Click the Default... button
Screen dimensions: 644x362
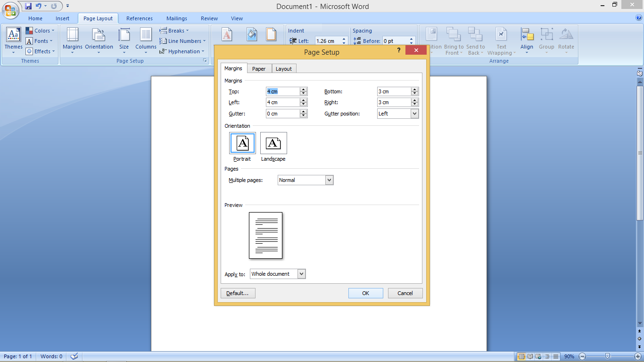238,293
